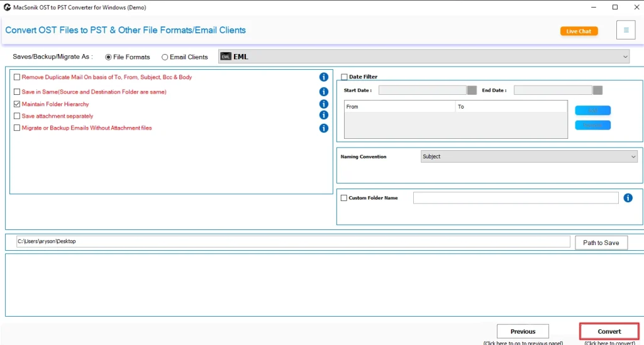
Task: Enable the Date Filter checkbox
Action: click(344, 77)
